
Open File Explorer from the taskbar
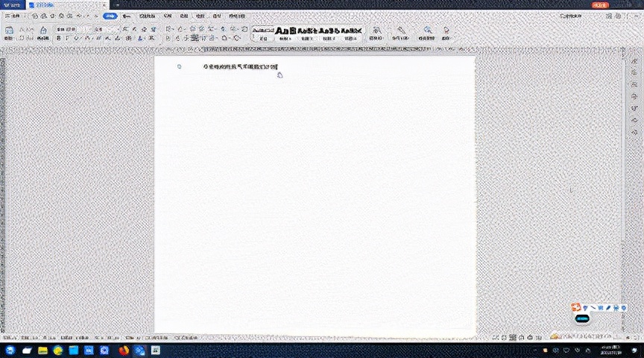pyautogui.click(x=42, y=351)
